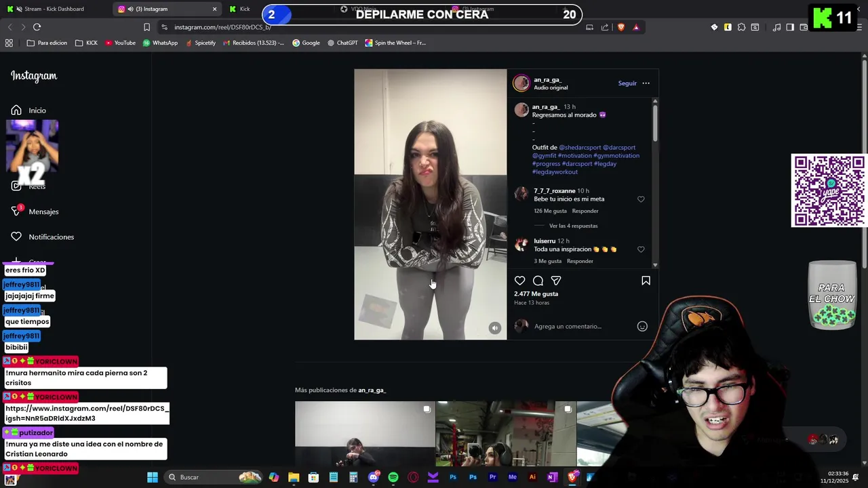Like the comment by 7_7_7_roxanne
The image size is (868, 488).
pos(641,199)
